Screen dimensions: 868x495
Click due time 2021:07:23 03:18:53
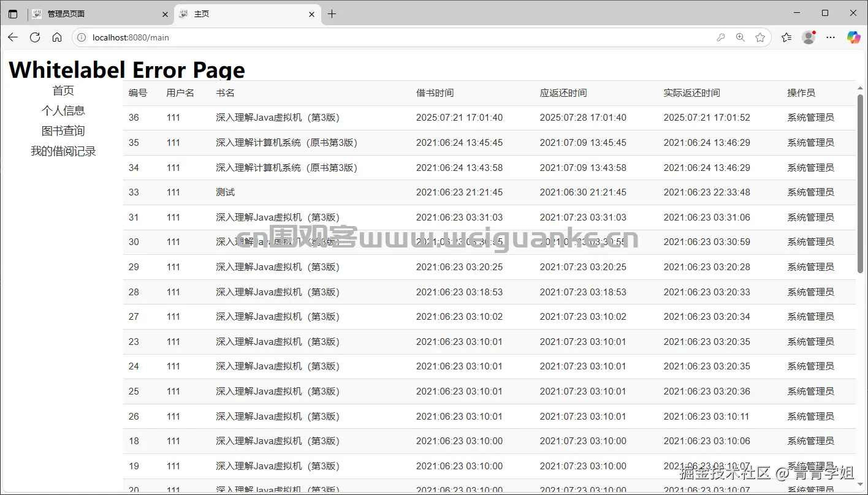point(583,292)
